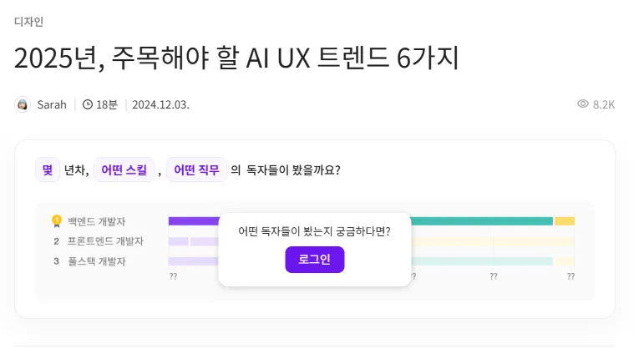Click the teal bar in the top row
The width and height of the screenshot is (644, 349).
pos(481,221)
